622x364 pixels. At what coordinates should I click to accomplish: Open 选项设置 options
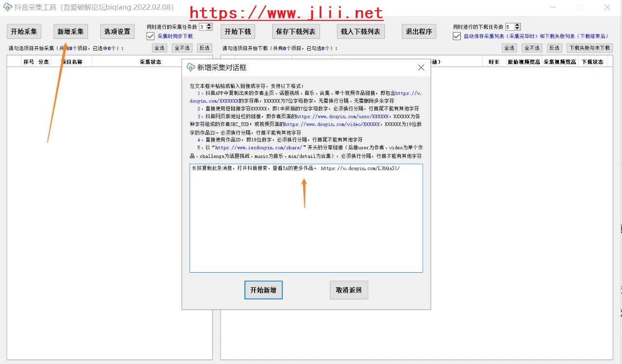pos(117,32)
